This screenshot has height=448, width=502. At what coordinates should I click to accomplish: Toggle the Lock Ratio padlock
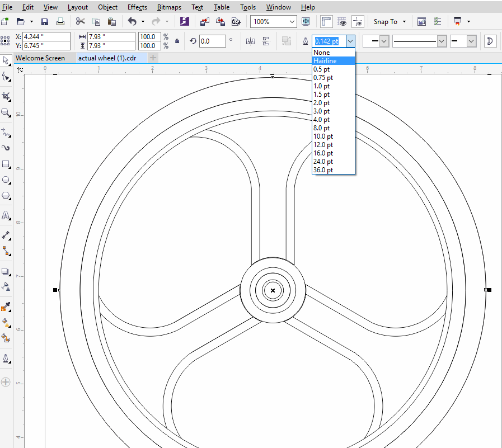coord(177,41)
